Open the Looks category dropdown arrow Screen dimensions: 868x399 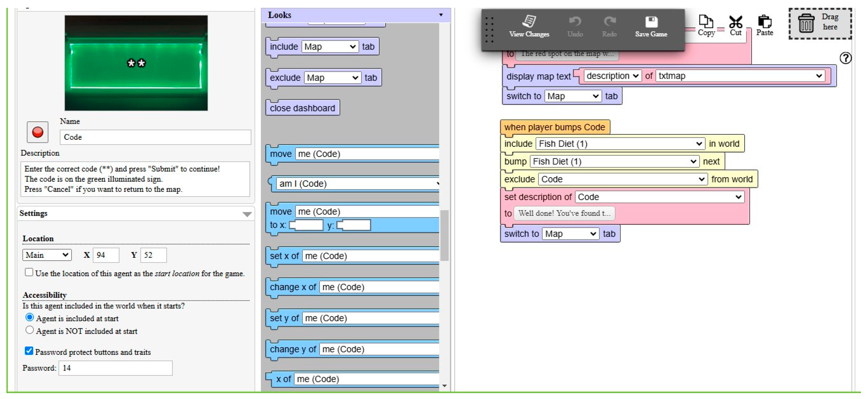point(441,15)
